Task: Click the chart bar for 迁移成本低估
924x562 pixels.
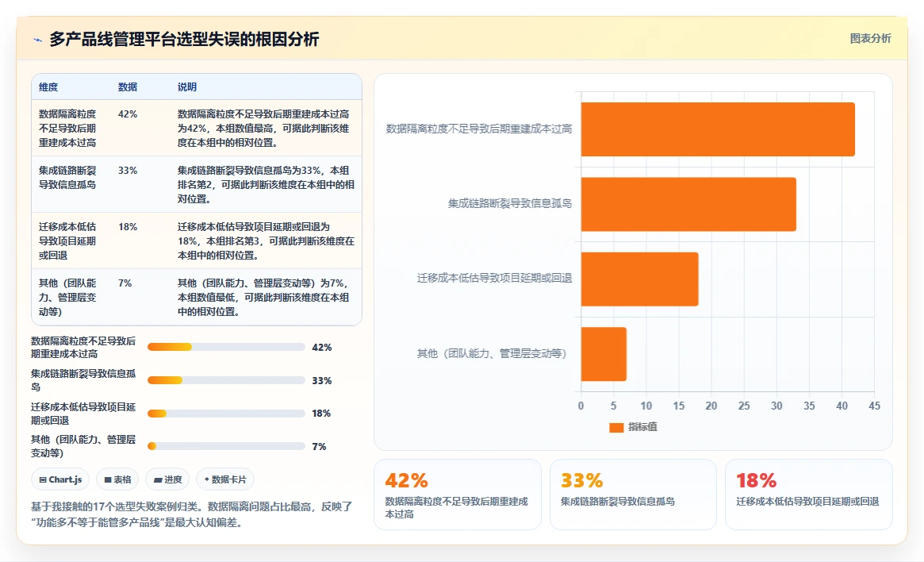Action: coord(639,279)
